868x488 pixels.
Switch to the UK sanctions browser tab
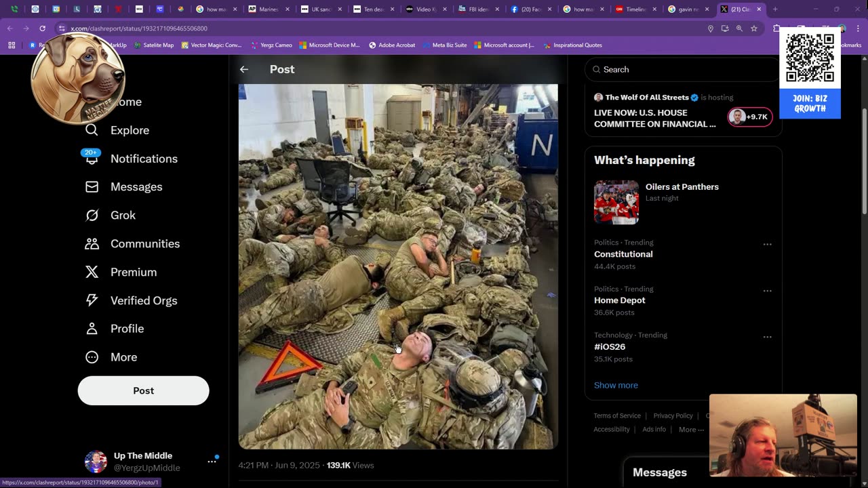click(319, 9)
